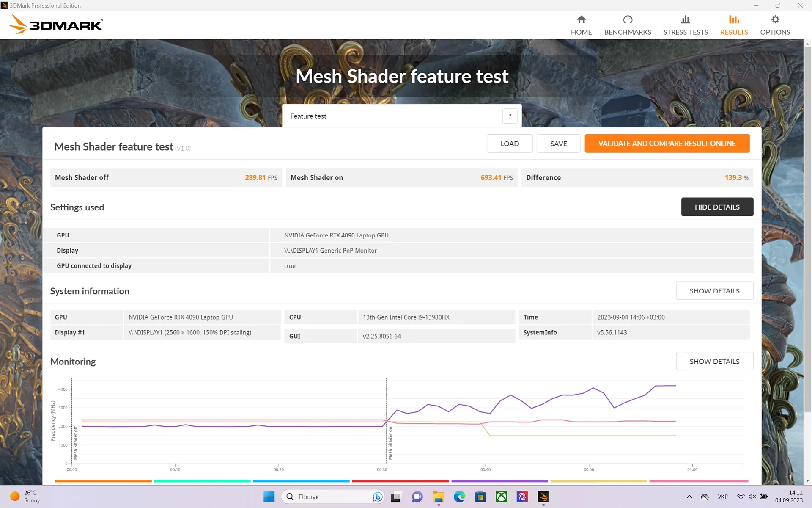The image size is (812, 508).
Task: Open File Explorer from the taskbar
Action: (x=438, y=497)
